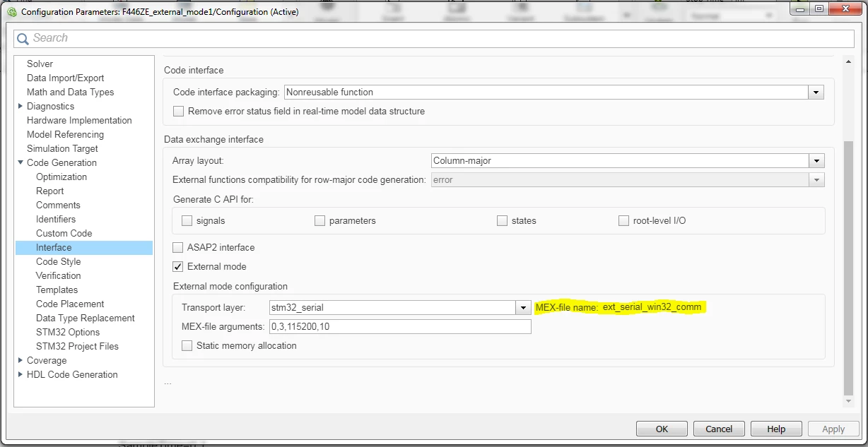Click the vertical scrollbar thumb
The image size is (868, 447).
point(849,268)
